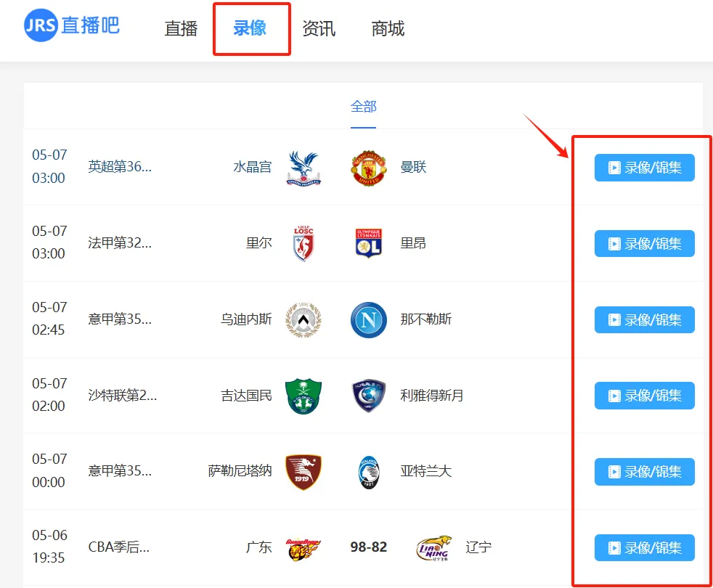The width and height of the screenshot is (713, 588).
Task: Go to the 商城 tab
Action: [x=388, y=28]
